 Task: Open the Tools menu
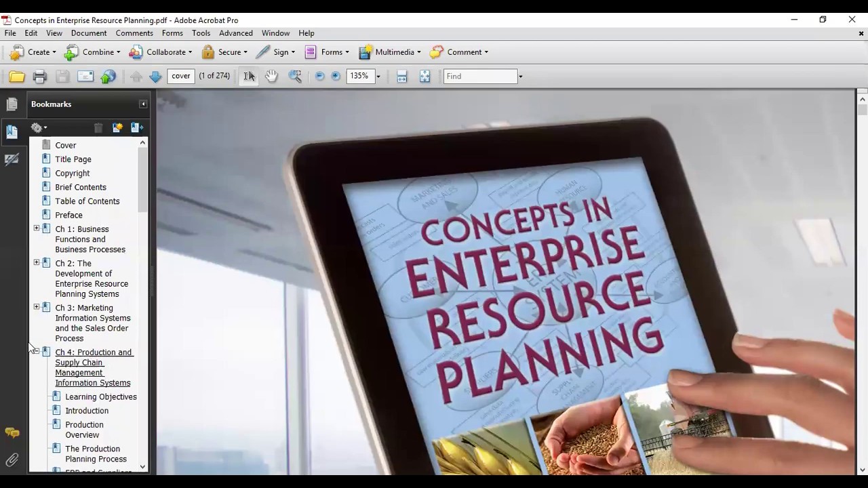click(201, 33)
